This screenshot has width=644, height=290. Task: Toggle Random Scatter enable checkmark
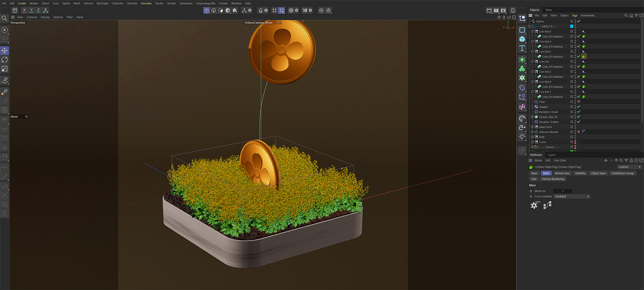tap(579, 122)
